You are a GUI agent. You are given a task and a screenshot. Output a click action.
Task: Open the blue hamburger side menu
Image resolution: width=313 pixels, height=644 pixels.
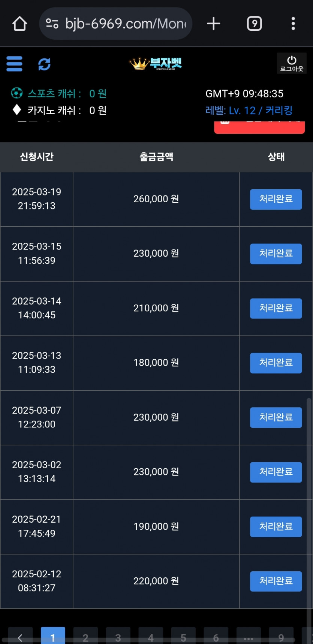[14, 64]
